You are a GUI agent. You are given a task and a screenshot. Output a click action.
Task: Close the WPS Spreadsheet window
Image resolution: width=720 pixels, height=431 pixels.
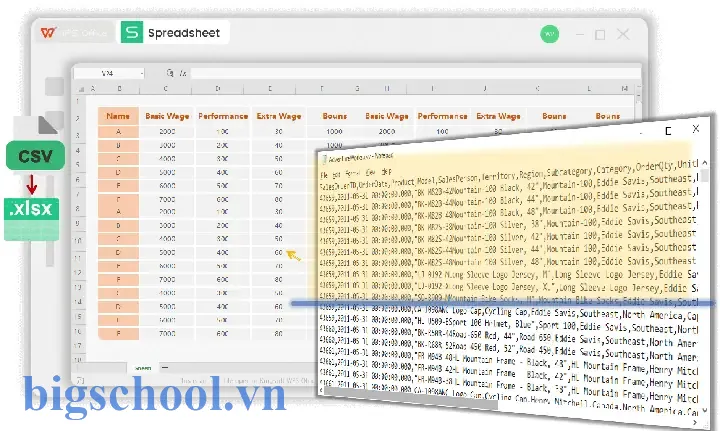tap(623, 34)
